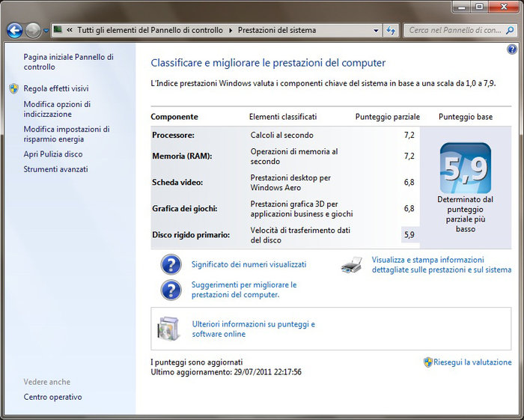Open 'Significato dei numeri visualizzati' link
The image size is (524, 420).
(249, 264)
